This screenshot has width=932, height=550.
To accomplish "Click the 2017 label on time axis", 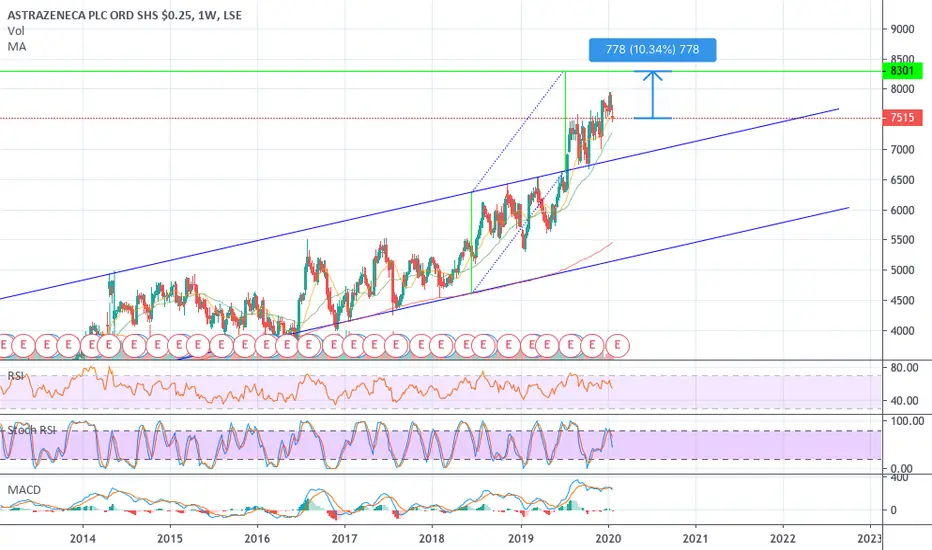I will (345, 539).
